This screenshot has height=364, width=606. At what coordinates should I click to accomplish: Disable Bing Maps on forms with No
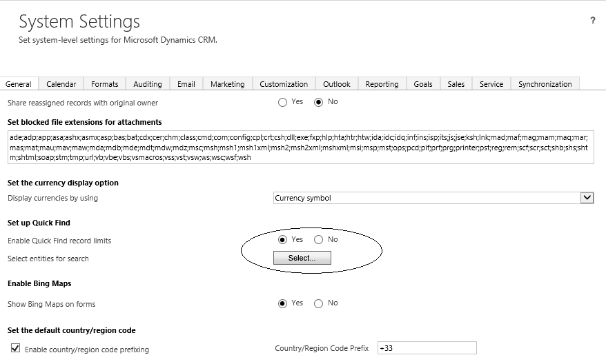pyautogui.click(x=319, y=303)
